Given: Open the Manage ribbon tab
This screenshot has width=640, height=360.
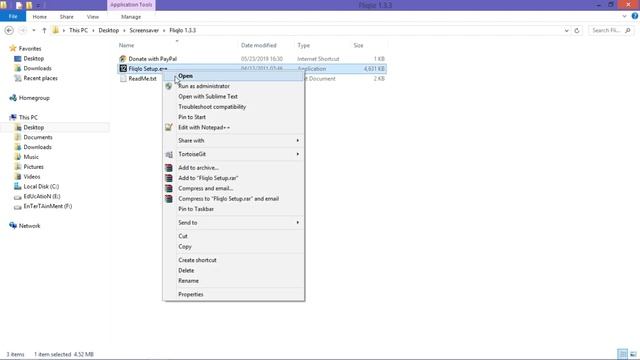Looking at the screenshot, I should pos(131,17).
